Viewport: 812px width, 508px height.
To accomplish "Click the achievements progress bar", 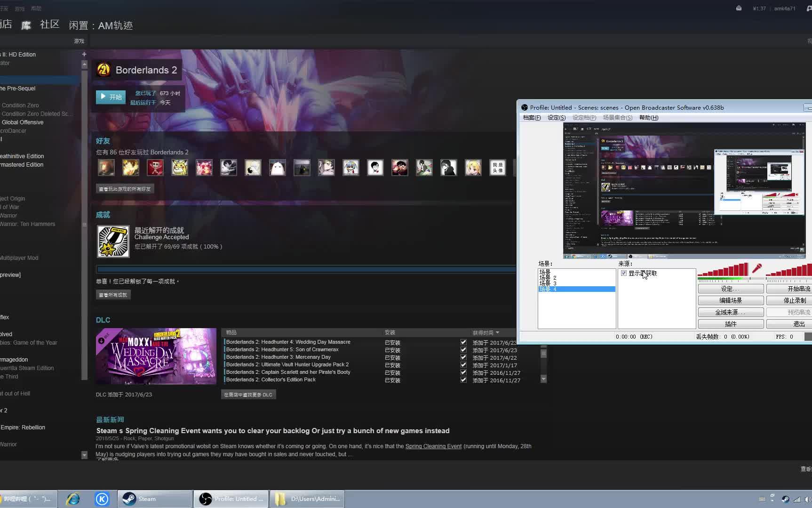I will pyautogui.click(x=306, y=269).
